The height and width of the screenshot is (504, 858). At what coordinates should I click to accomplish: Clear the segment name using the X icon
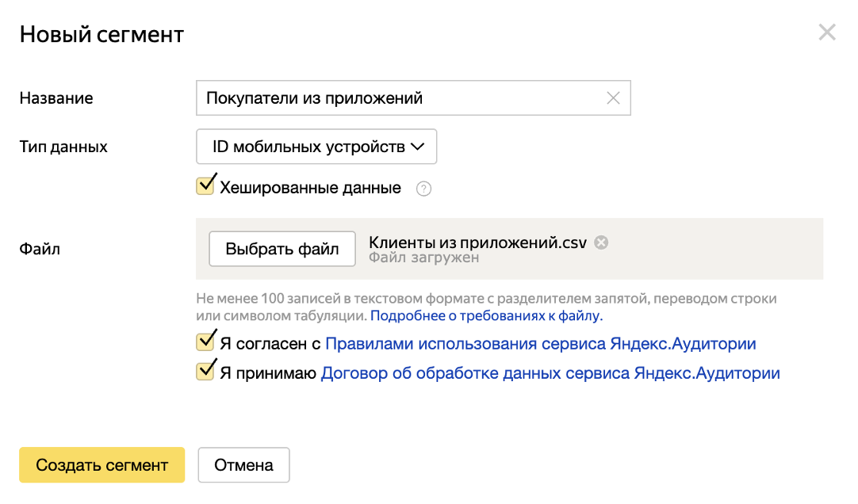tap(612, 97)
